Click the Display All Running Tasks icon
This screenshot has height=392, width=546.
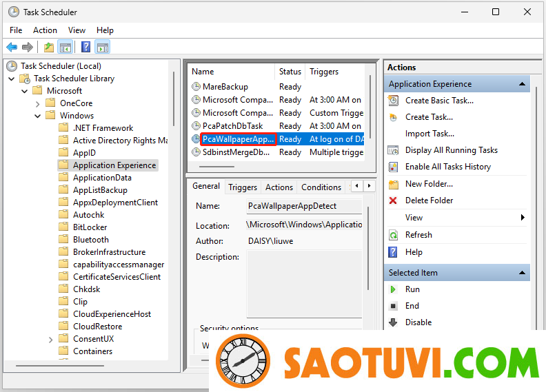pyautogui.click(x=393, y=150)
